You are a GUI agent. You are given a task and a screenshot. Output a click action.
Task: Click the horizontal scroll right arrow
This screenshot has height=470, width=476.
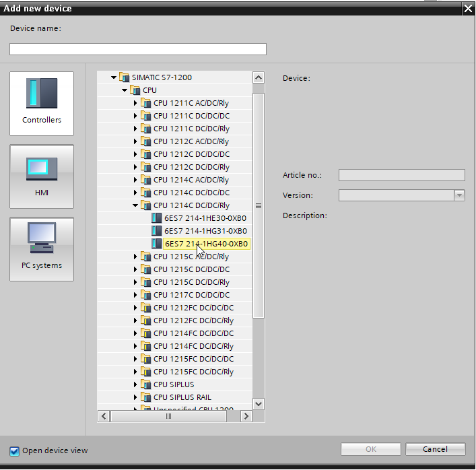coord(246,416)
